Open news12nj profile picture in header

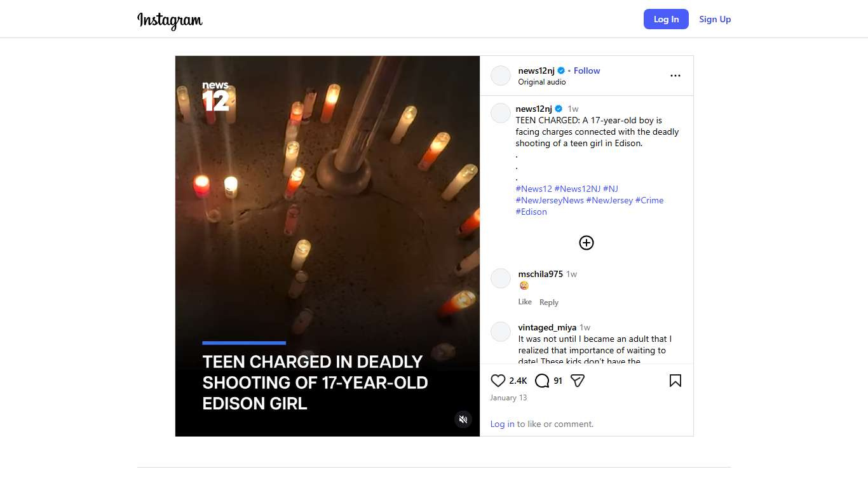[x=501, y=76]
